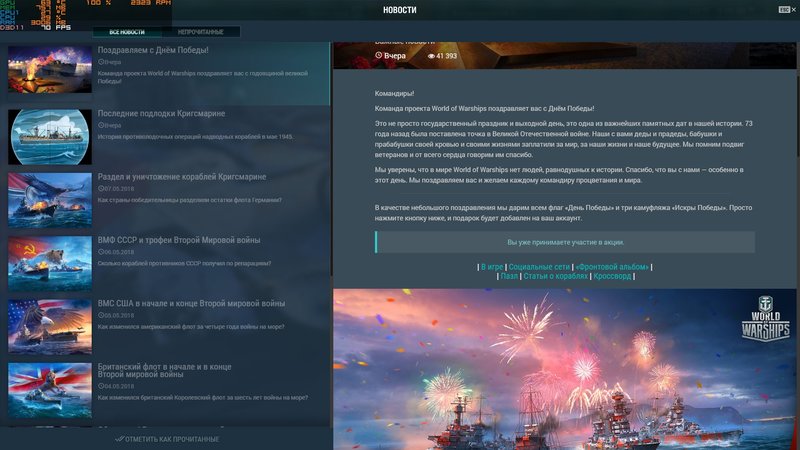The width and height of the screenshot is (800, 450).
Task: Select headline Последние подлодки Кригсмарине
Action: point(161,113)
